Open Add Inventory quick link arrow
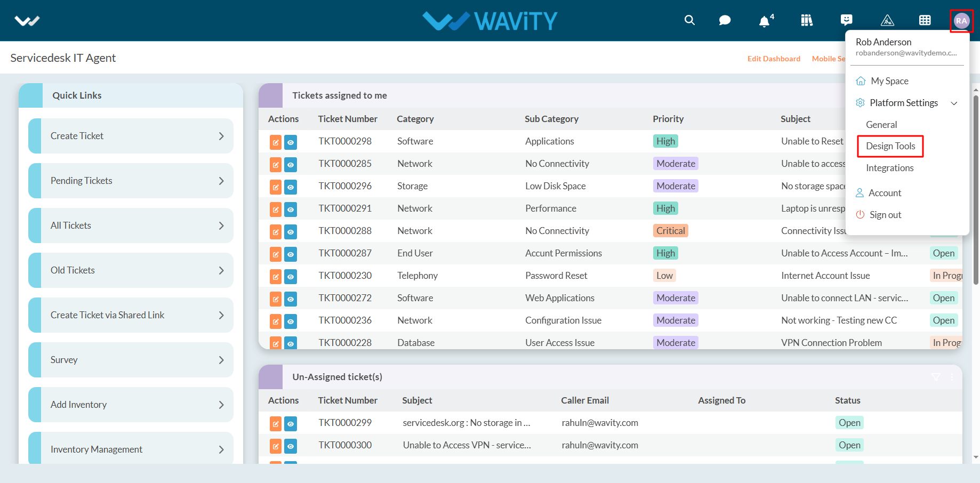Screen dimensions: 980x483 [221, 405]
